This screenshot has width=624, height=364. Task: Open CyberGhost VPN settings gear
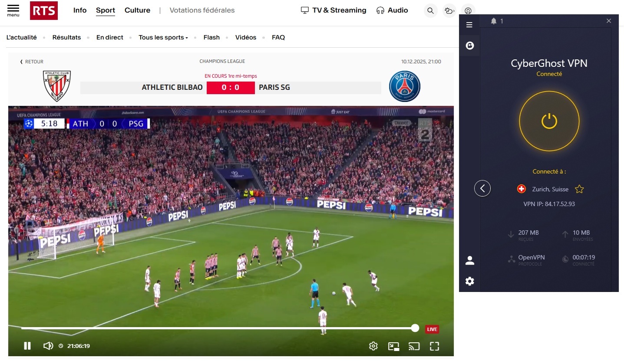(x=469, y=281)
